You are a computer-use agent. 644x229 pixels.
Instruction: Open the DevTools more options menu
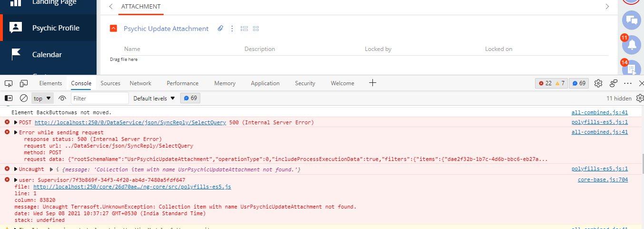pyautogui.click(x=628, y=83)
